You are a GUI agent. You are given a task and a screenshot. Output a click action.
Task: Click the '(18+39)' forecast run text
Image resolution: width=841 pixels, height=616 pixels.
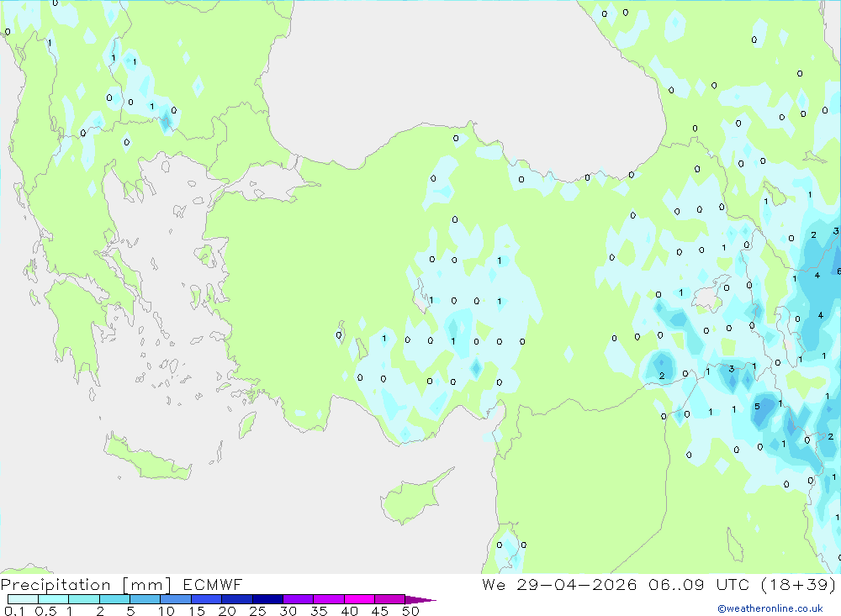(x=799, y=584)
